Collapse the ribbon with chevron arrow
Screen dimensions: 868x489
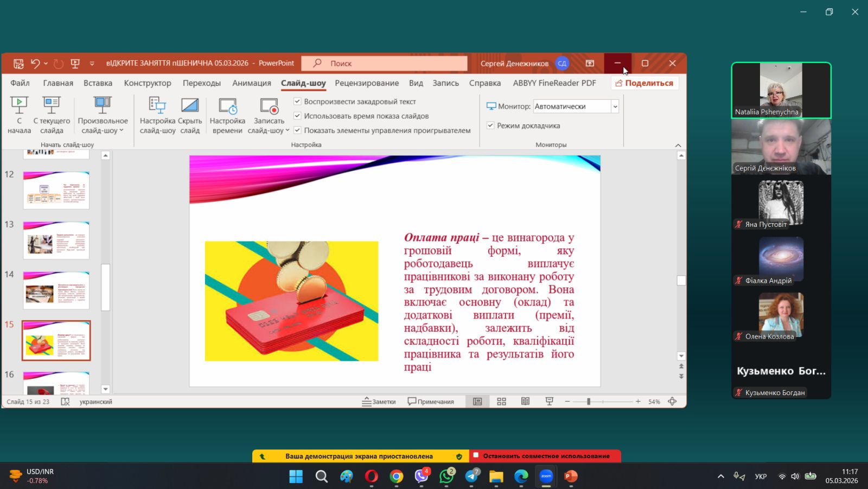click(x=678, y=145)
